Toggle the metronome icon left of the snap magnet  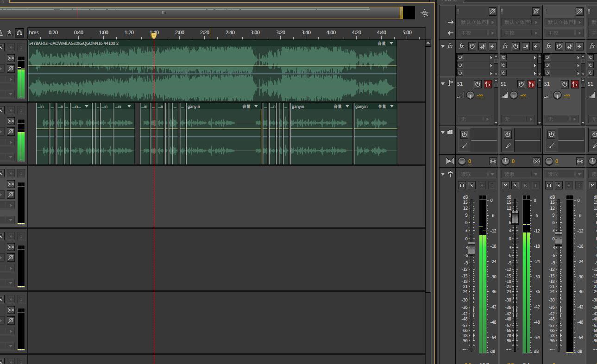point(9,33)
